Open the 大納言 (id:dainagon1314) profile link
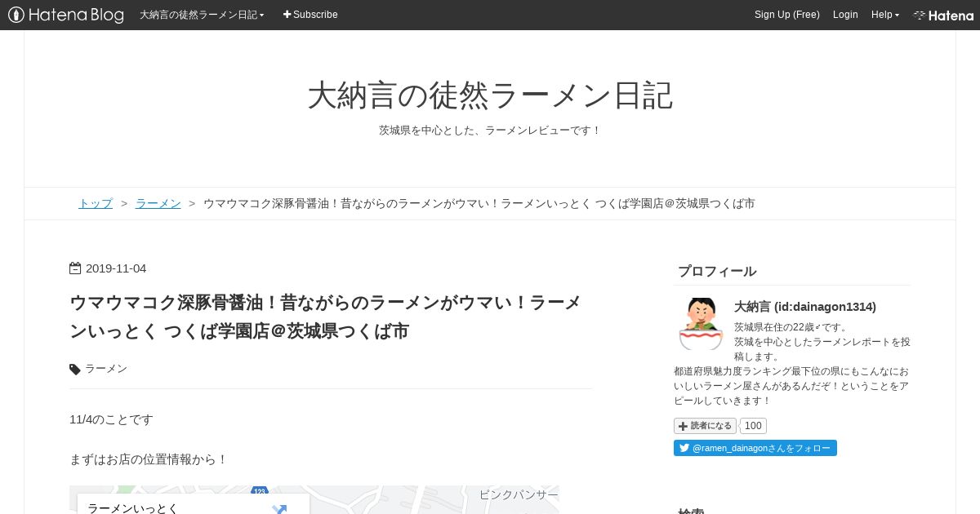The image size is (980, 514). click(x=805, y=307)
